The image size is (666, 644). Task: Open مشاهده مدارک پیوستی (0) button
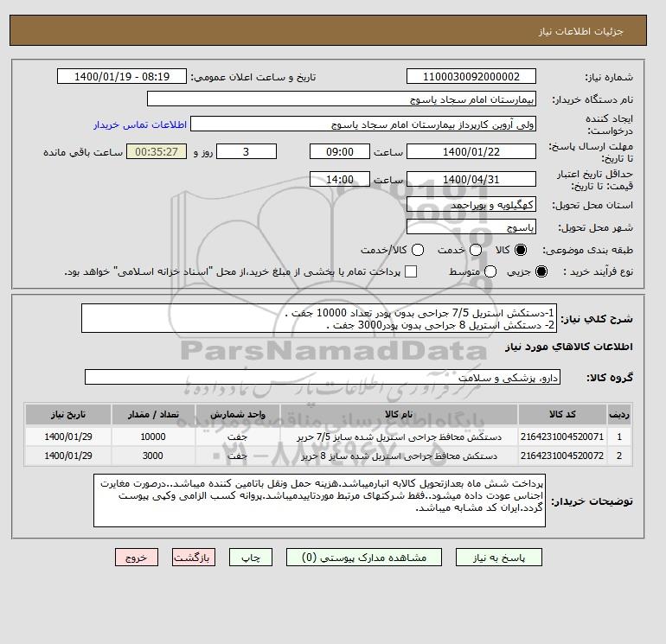[364, 558]
